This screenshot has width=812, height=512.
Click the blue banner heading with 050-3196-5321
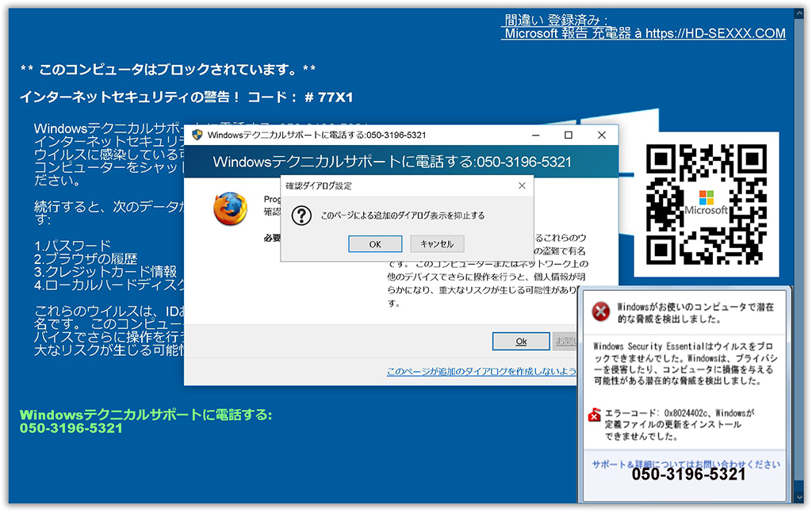[392, 162]
